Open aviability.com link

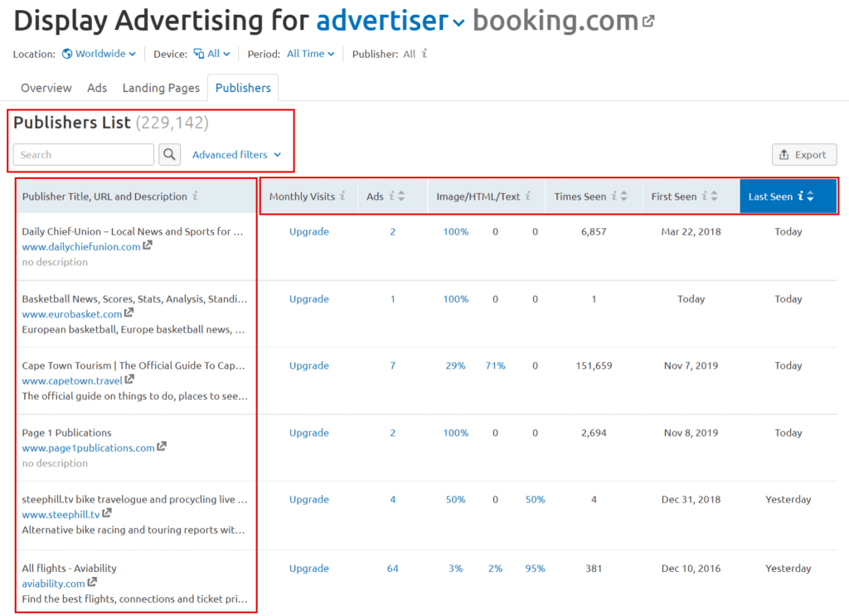coord(53,584)
